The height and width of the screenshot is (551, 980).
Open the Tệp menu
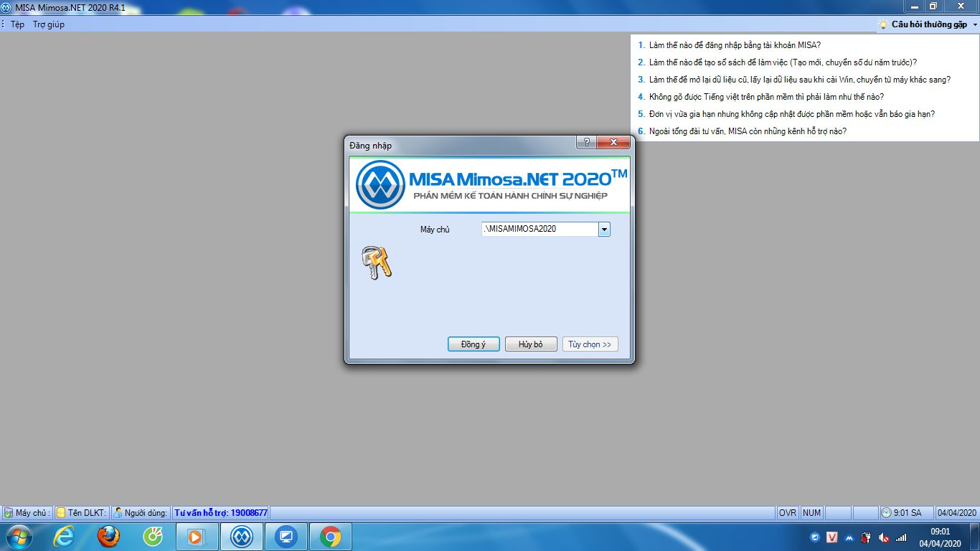[x=17, y=24]
